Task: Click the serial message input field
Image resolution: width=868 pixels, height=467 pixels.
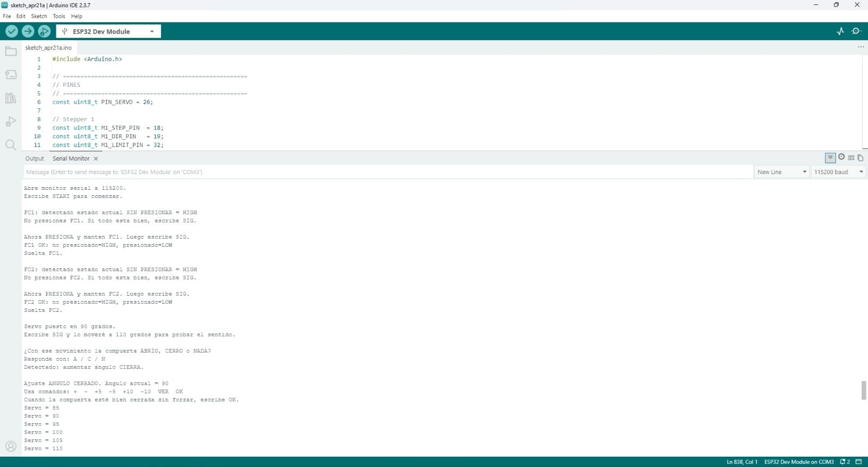Action: click(x=387, y=172)
